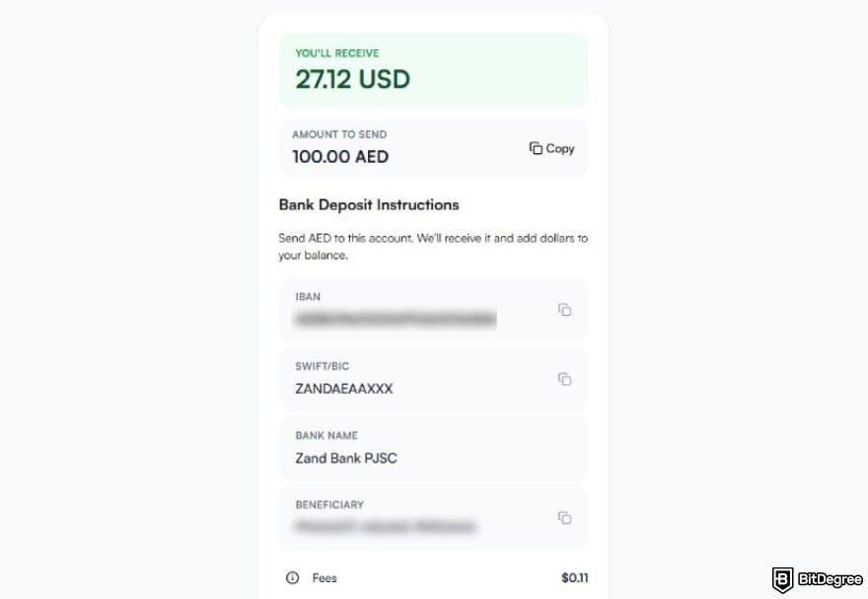Select the 27.12 USD receive panel
868x599 pixels.
point(434,69)
